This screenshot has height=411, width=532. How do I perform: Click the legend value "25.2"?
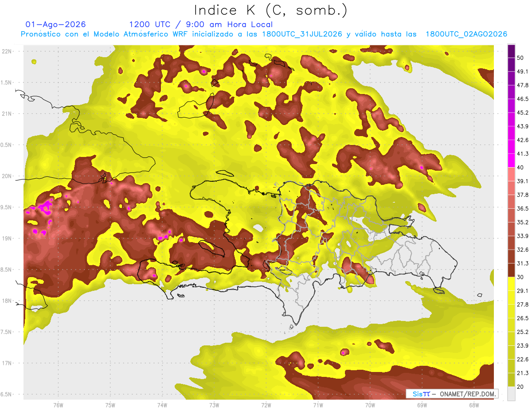523,332
